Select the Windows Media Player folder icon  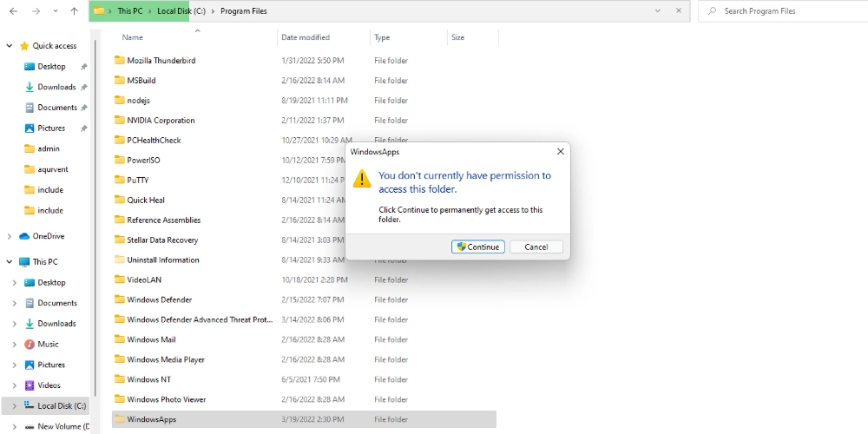click(x=120, y=359)
